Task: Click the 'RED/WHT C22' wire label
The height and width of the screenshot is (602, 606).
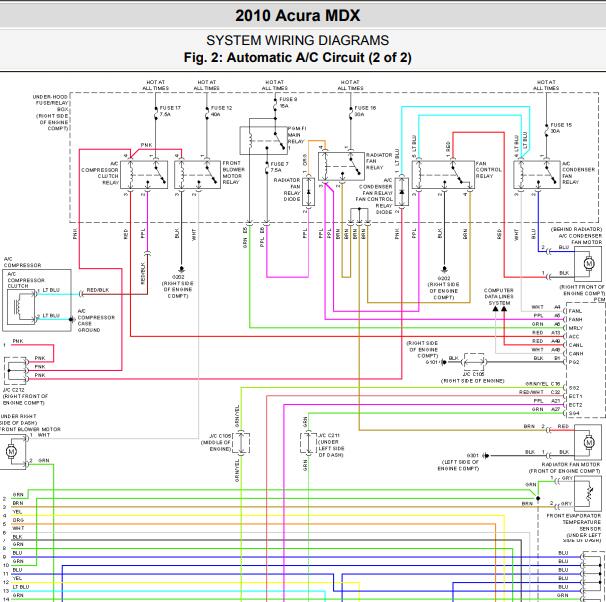Action: click(x=540, y=392)
